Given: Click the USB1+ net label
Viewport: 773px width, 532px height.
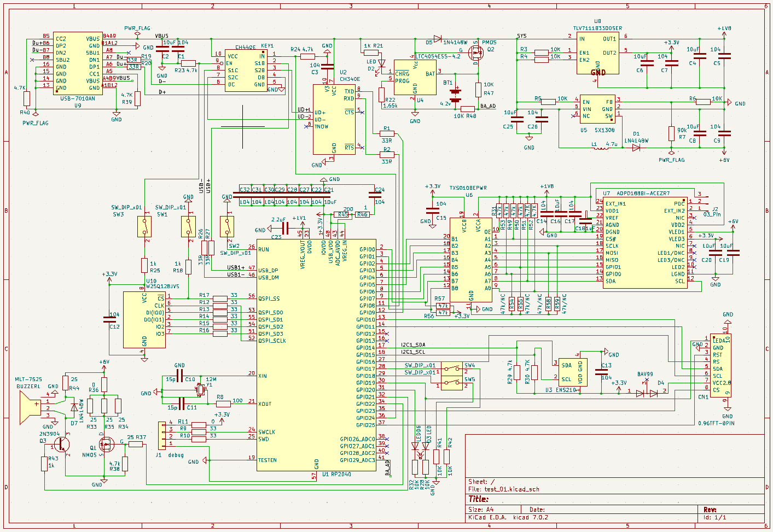Looking at the screenshot, I should point(236,267).
